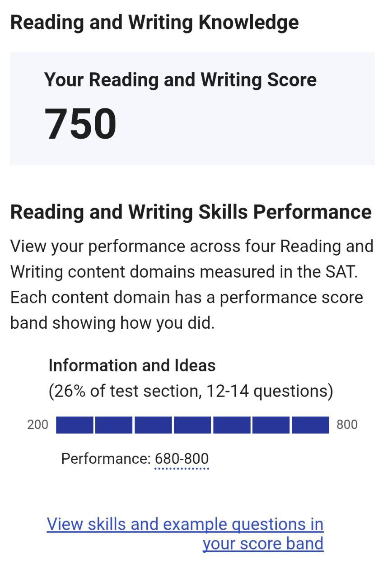The height and width of the screenshot is (578, 392).
Task: Click the first segment of the performance bar
Action: click(x=75, y=424)
